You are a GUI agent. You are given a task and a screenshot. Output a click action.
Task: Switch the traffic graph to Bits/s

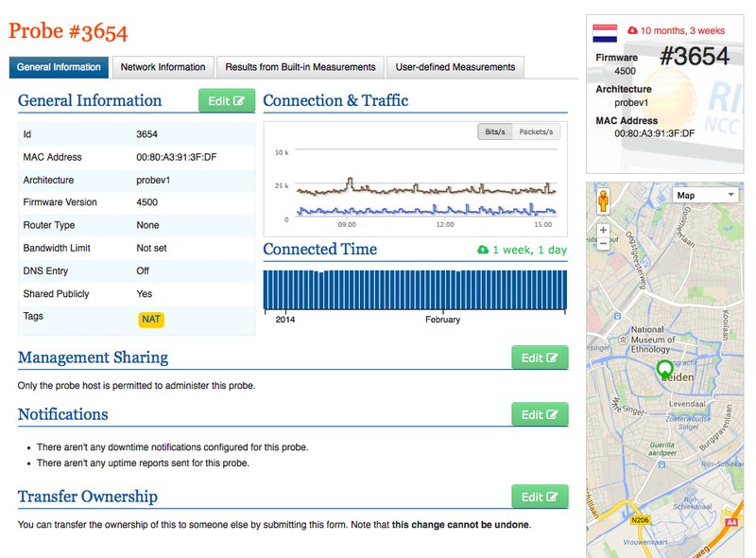point(496,131)
